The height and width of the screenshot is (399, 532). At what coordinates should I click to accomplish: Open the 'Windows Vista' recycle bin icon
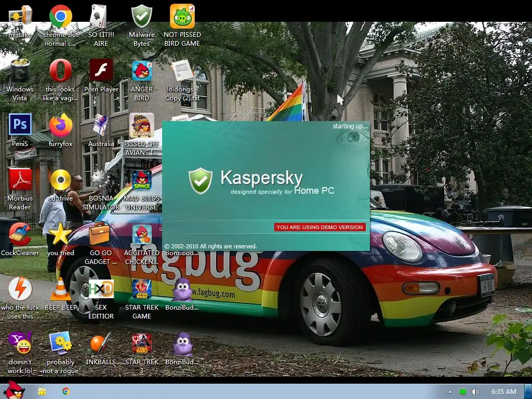[x=20, y=71]
